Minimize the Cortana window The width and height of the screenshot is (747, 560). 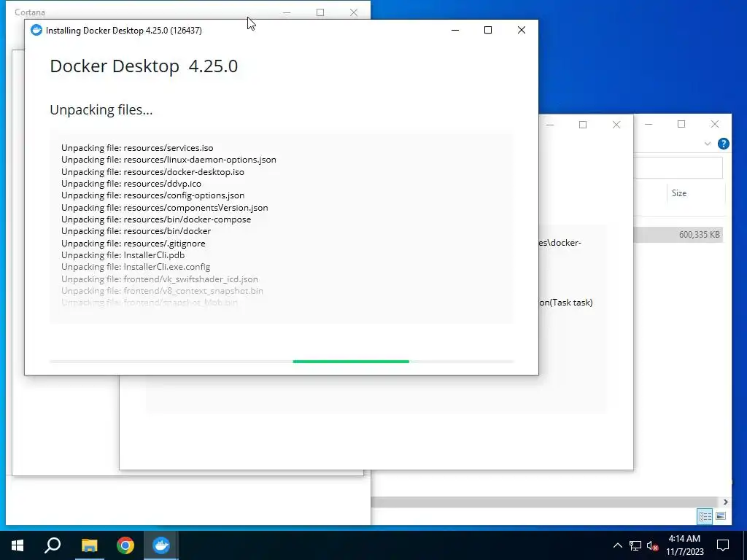(x=287, y=12)
